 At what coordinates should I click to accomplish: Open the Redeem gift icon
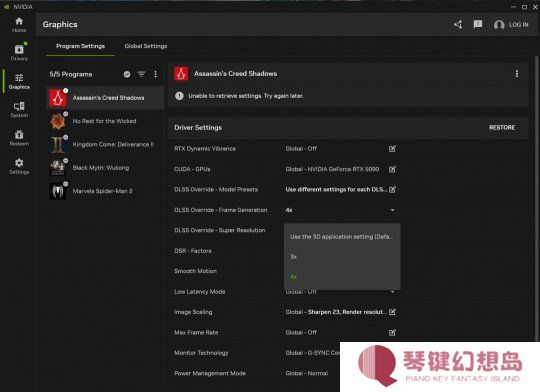[19, 138]
